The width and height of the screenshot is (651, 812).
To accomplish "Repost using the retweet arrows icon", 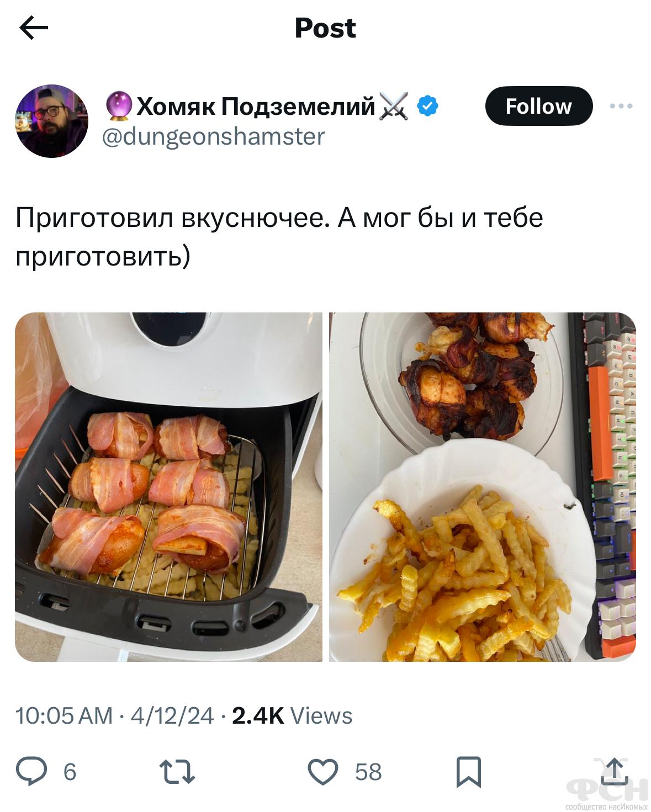I will tap(177, 772).
